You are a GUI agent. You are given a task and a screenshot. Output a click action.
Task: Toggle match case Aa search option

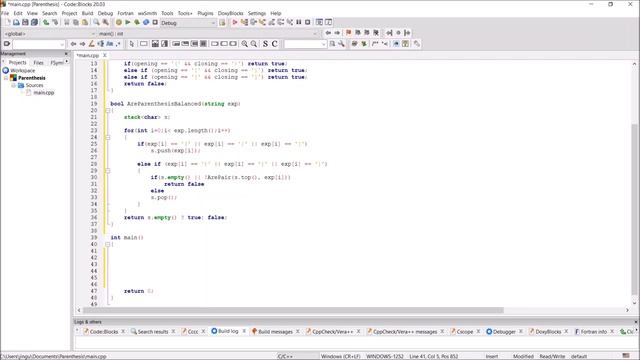tap(109, 44)
